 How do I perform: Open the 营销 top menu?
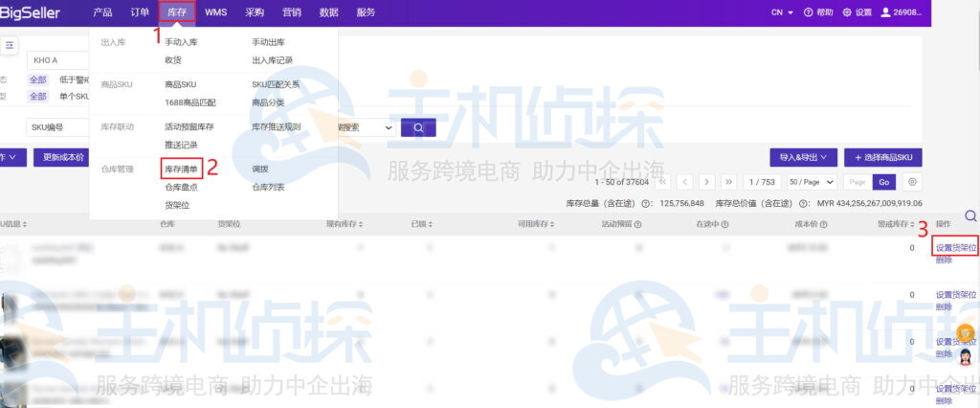pyautogui.click(x=291, y=12)
